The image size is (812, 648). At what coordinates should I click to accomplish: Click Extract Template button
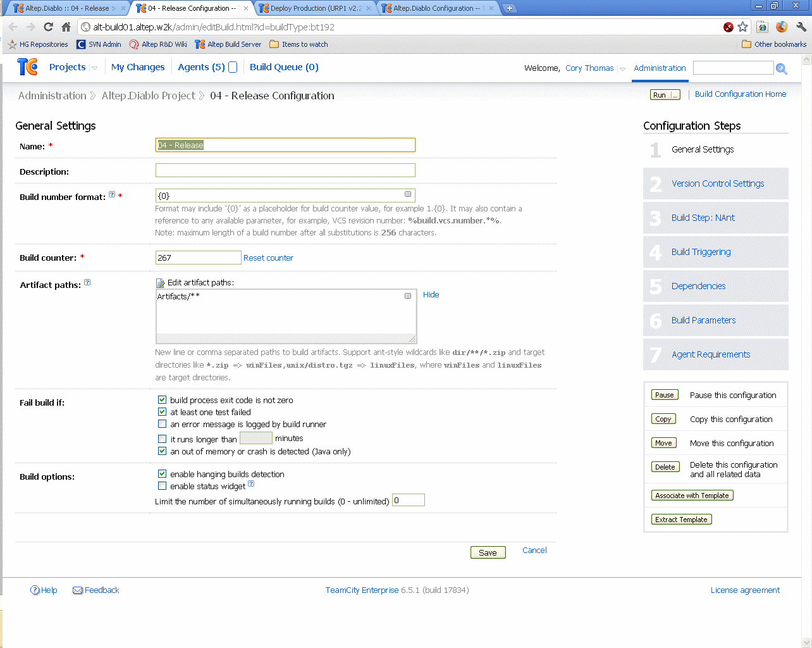coord(682,520)
